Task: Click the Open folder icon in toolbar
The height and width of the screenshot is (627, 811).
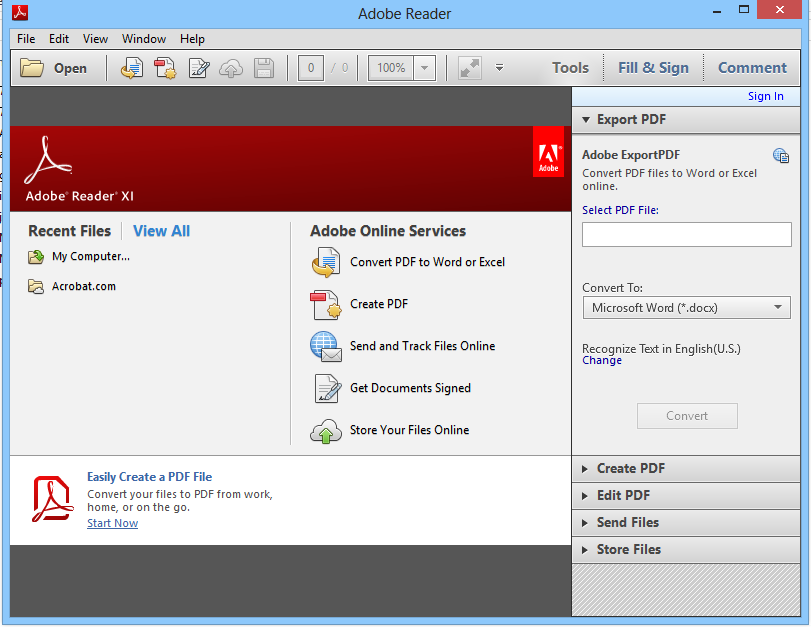Action: pos(32,68)
